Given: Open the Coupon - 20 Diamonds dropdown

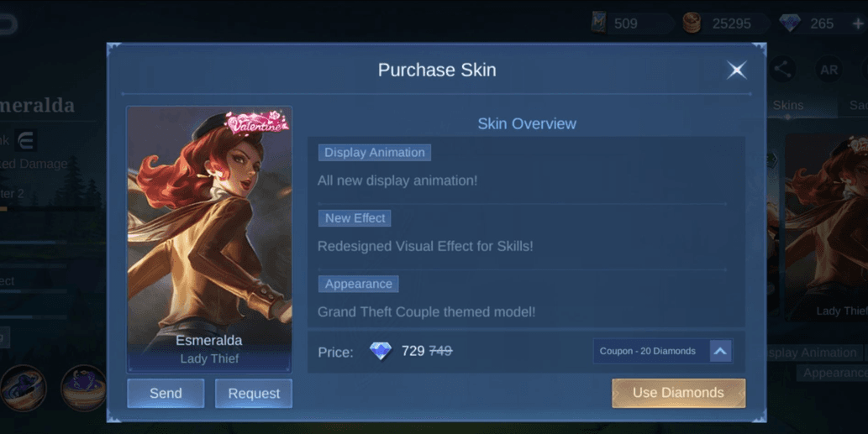Looking at the screenshot, I should coord(663,351).
